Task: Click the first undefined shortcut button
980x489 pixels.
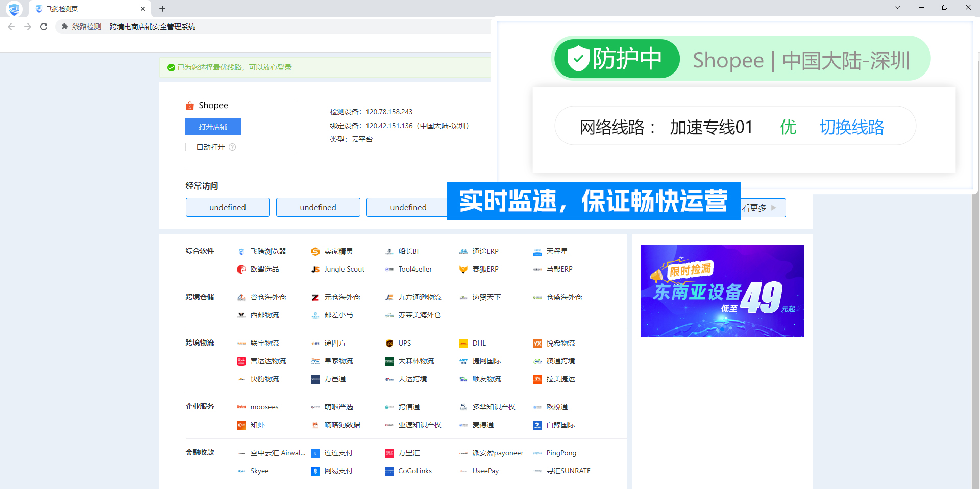Action: click(228, 207)
